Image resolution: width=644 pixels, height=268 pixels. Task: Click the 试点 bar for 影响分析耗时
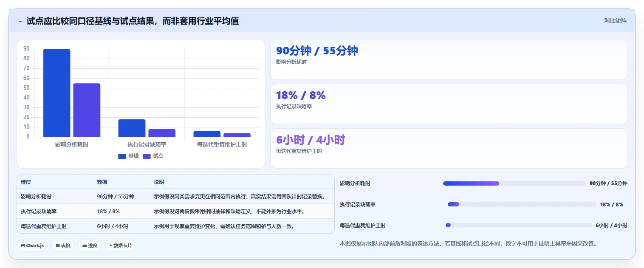(87, 110)
